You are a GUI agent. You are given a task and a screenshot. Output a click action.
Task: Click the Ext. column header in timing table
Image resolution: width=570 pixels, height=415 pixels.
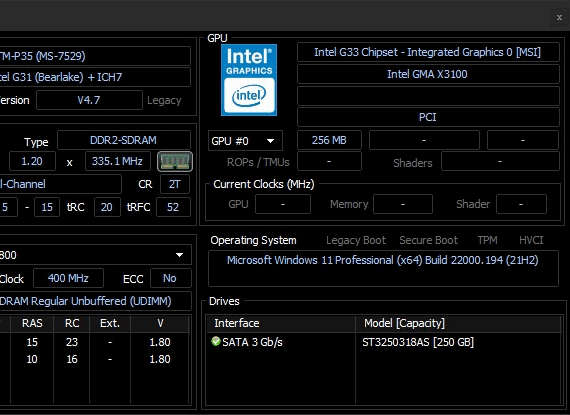(110, 323)
